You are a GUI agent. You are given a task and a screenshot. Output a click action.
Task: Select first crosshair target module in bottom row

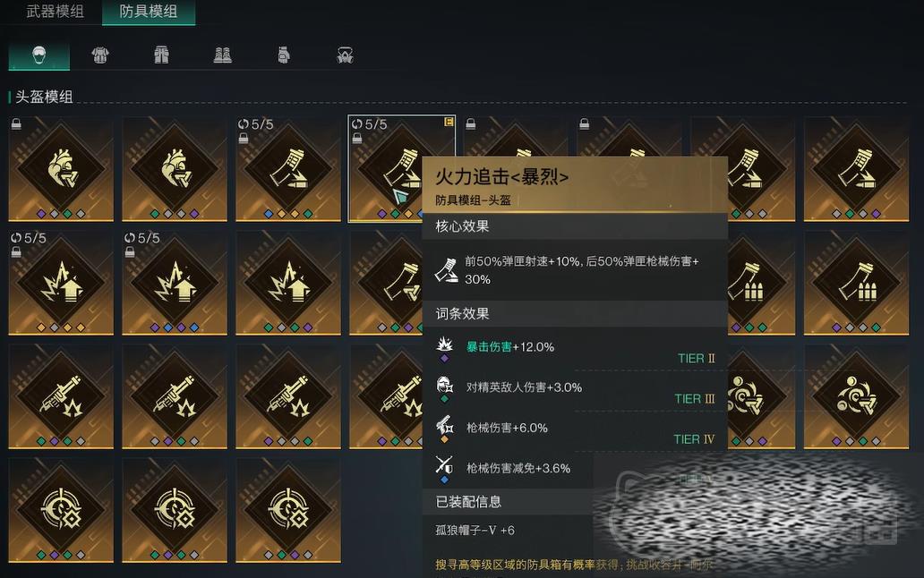(61, 510)
